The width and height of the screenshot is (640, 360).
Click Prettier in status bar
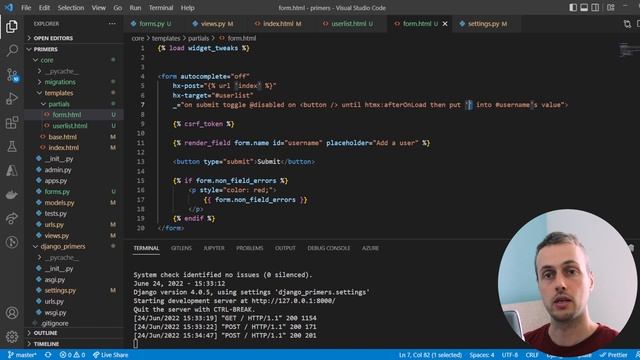click(x=613, y=355)
